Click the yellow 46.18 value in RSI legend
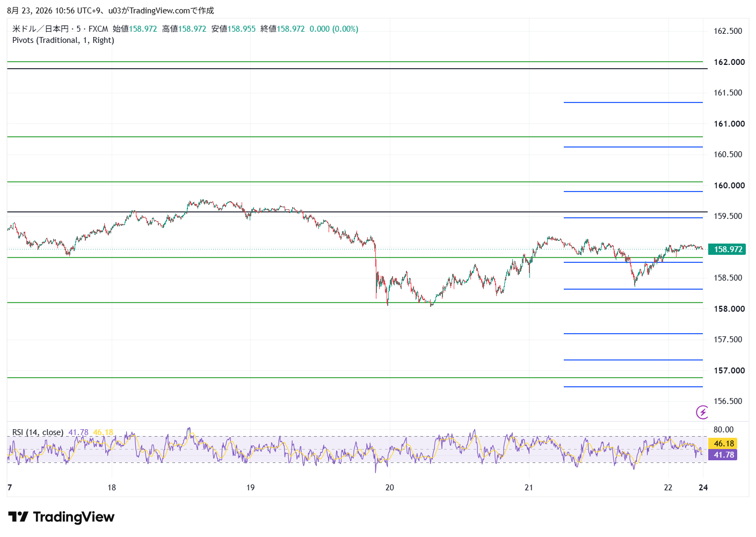This screenshot has width=756, height=537. click(103, 432)
